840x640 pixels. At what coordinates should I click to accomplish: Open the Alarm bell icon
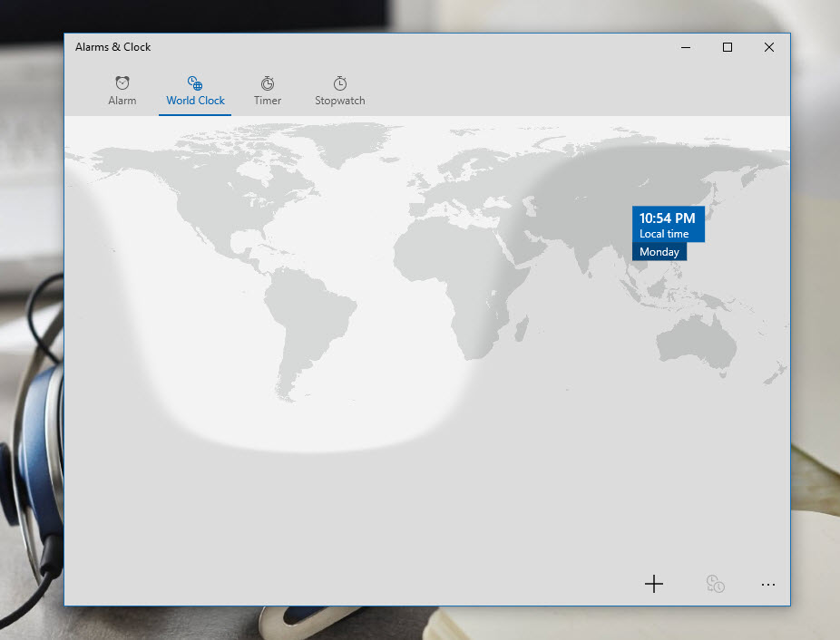(122, 83)
